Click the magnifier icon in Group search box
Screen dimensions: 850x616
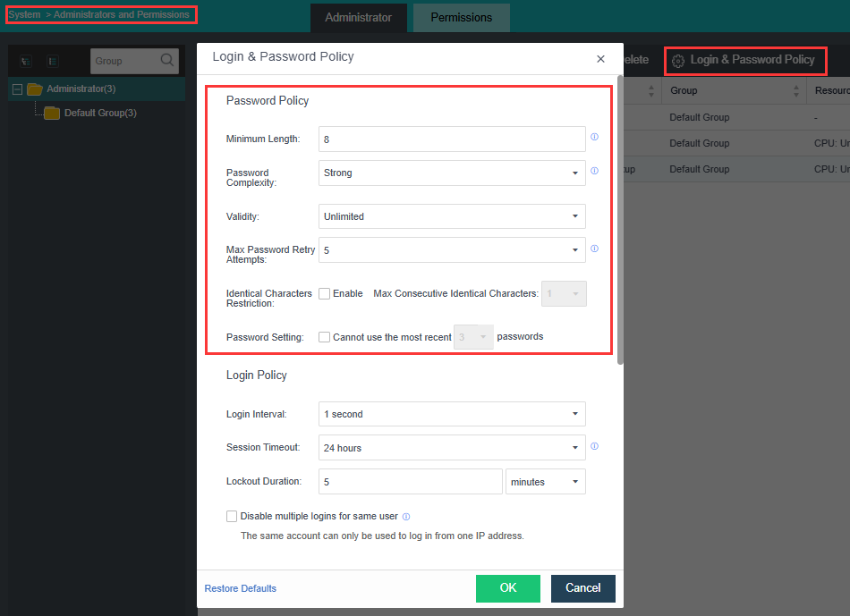167,61
